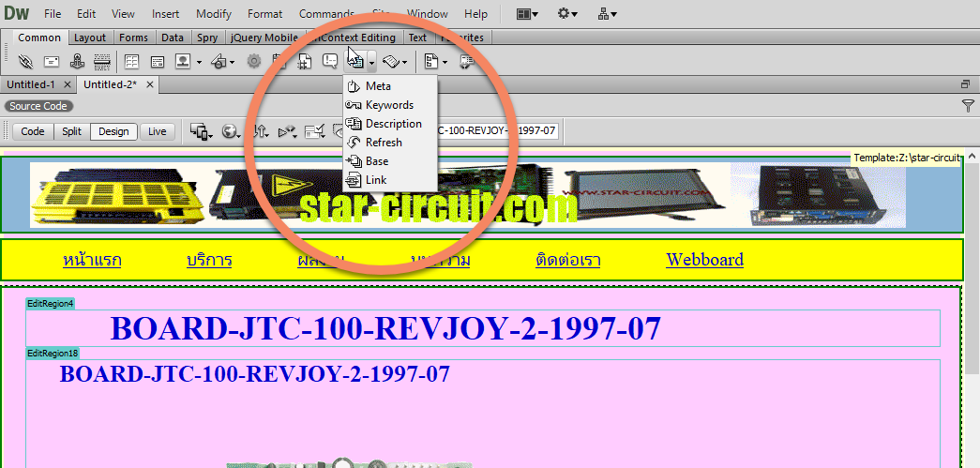The height and width of the screenshot is (468, 980).
Task: Open the Head tags dropdown arrow
Action: point(372,63)
